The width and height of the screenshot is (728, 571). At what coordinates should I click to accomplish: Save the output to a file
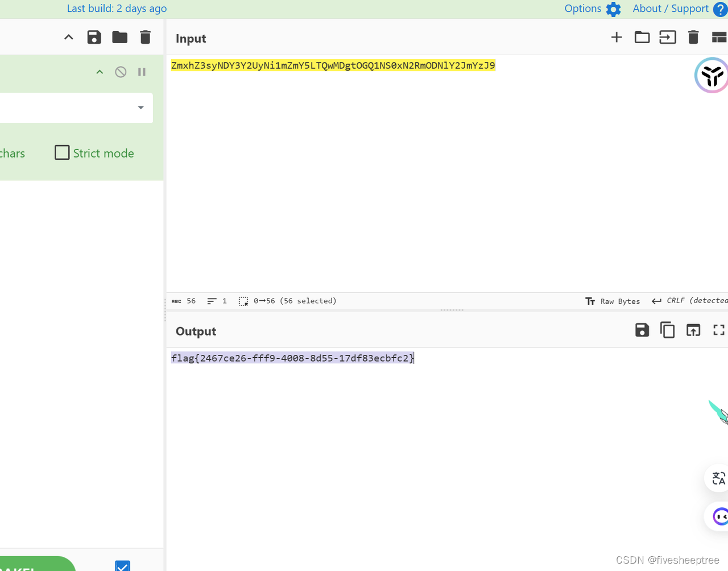(642, 330)
